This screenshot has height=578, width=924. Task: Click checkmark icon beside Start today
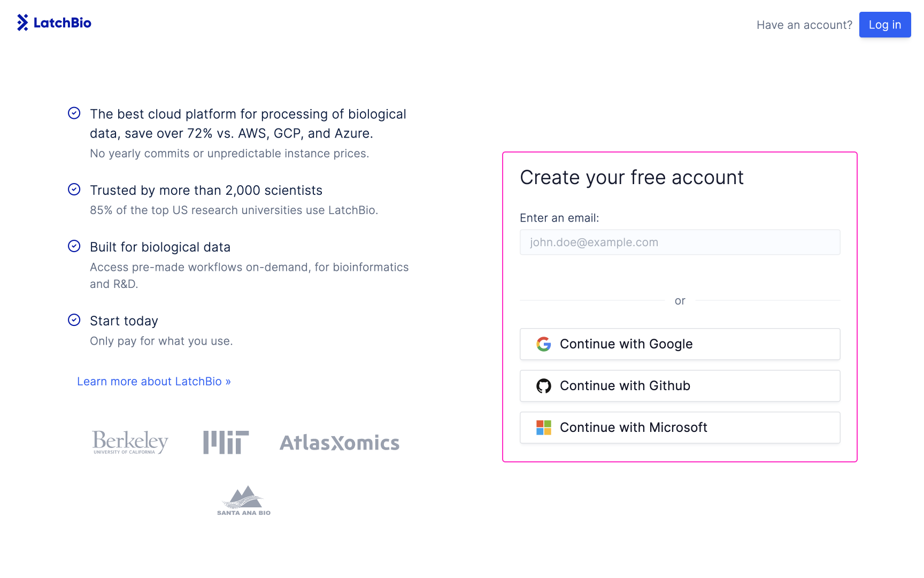[x=74, y=320]
